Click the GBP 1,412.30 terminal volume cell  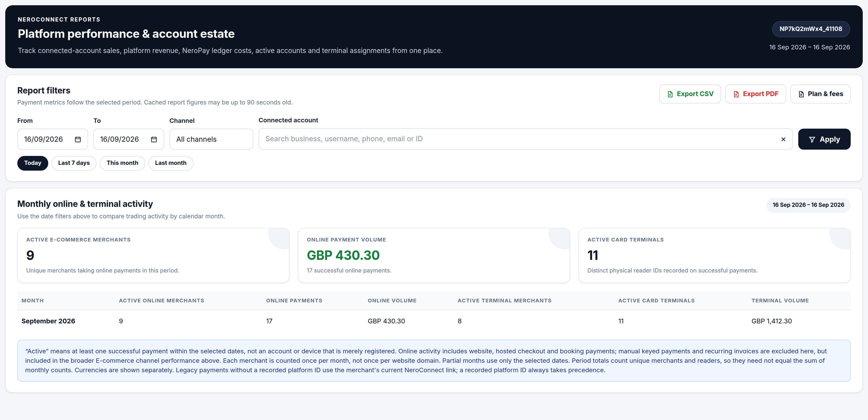(x=772, y=321)
